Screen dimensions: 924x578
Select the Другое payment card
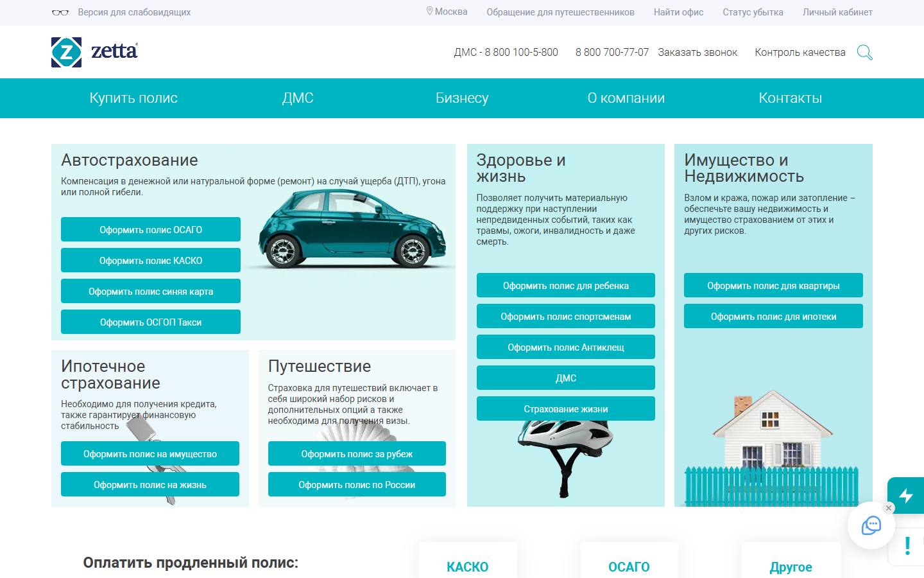click(791, 561)
